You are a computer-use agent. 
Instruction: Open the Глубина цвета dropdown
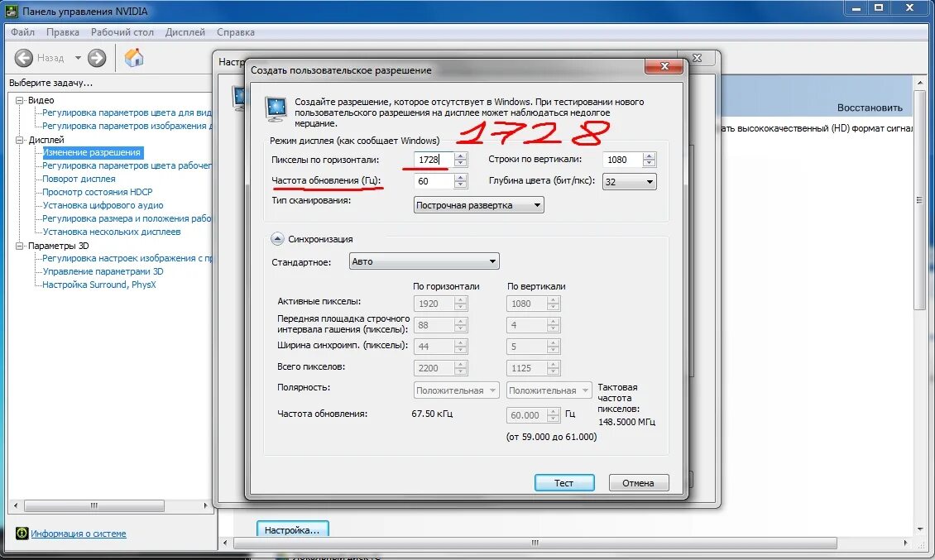point(630,182)
